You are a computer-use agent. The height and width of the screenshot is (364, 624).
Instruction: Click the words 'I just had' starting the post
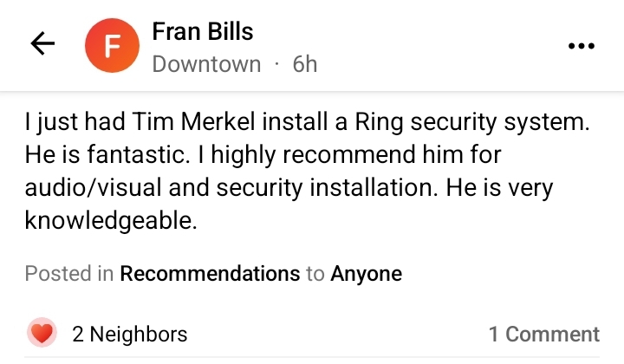75,122
